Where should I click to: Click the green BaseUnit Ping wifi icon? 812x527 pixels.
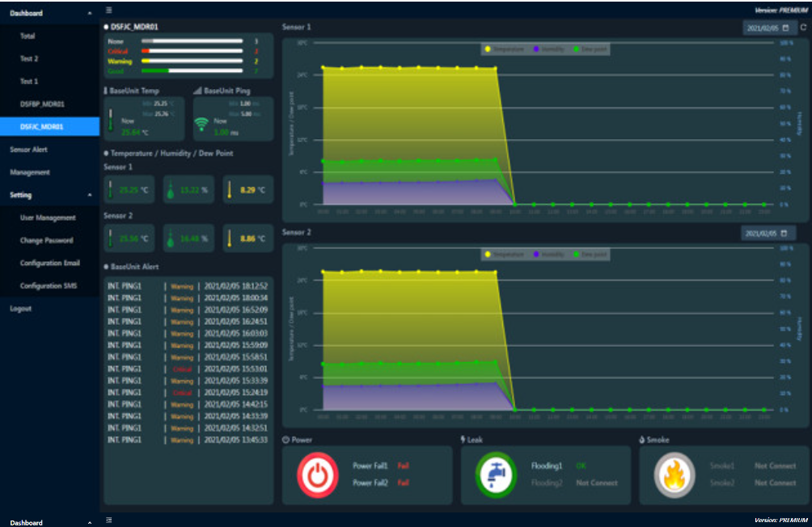point(202,124)
